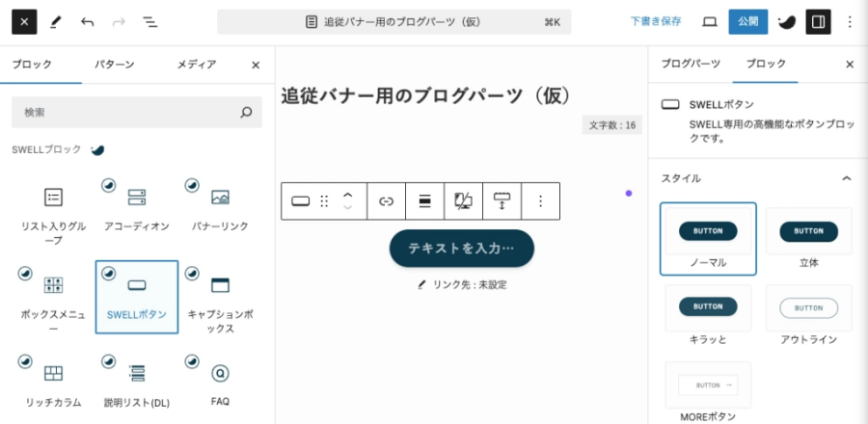
Task: Select the ノーマル button style
Action: (x=708, y=239)
